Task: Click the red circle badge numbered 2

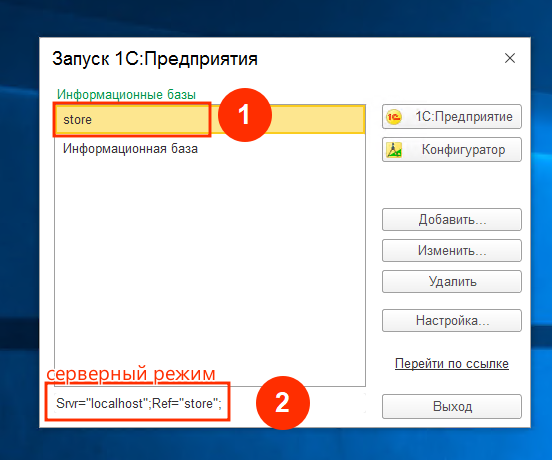Action: click(283, 403)
